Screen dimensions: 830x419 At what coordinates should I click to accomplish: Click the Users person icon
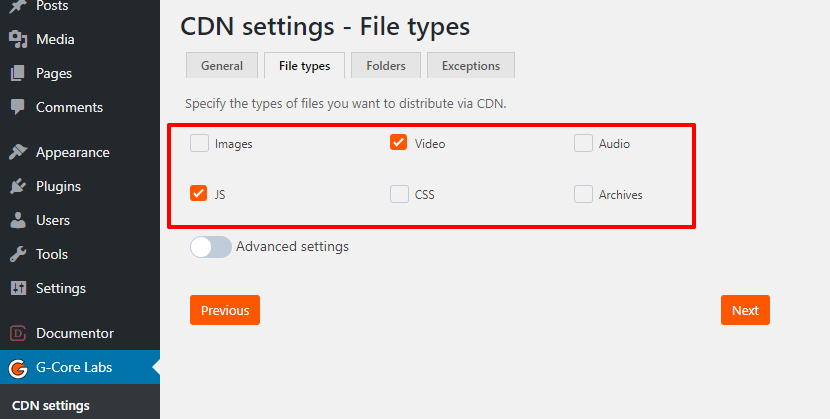(x=17, y=220)
